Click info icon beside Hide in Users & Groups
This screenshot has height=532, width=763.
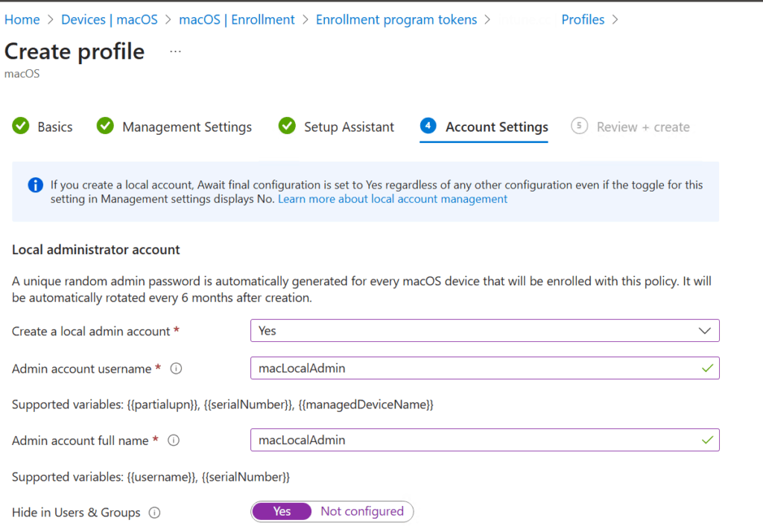pyautogui.click(x=154, y=513)
